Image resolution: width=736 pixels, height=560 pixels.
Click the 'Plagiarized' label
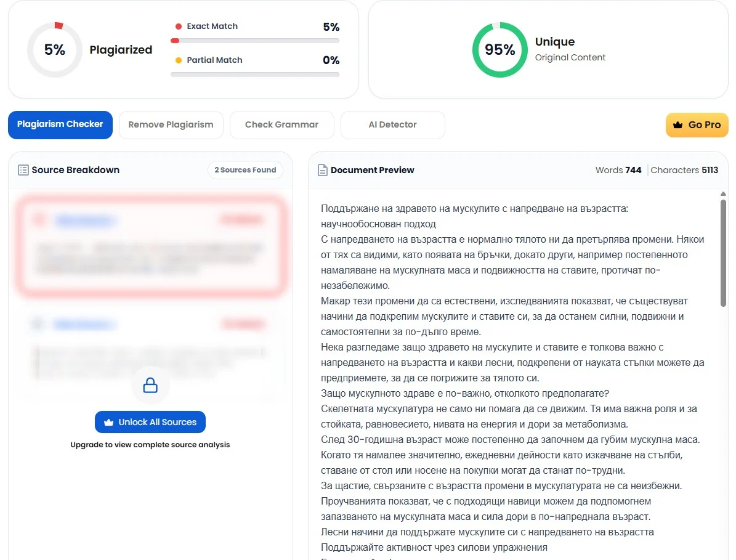pos(121,50)
